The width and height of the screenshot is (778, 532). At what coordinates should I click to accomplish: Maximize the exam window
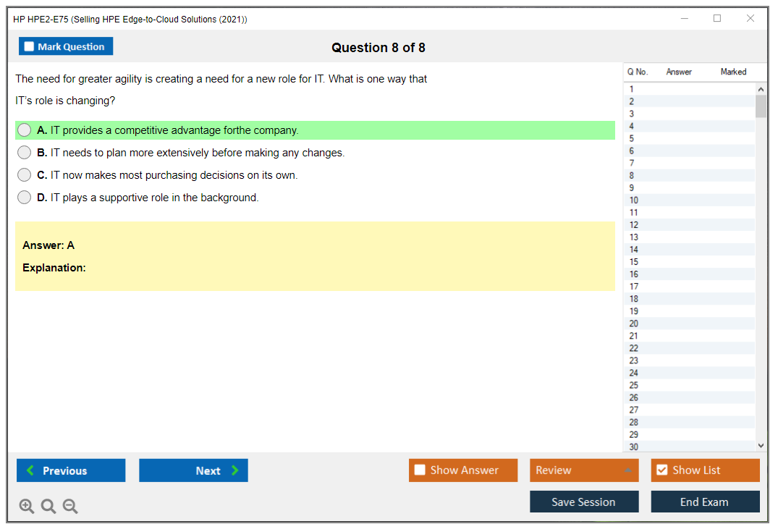(x=717, y=19)
